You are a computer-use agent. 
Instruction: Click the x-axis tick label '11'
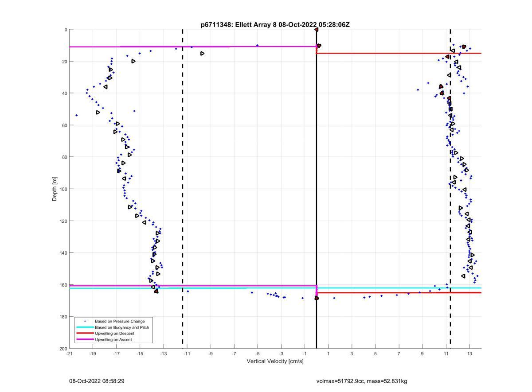[446, 354]
